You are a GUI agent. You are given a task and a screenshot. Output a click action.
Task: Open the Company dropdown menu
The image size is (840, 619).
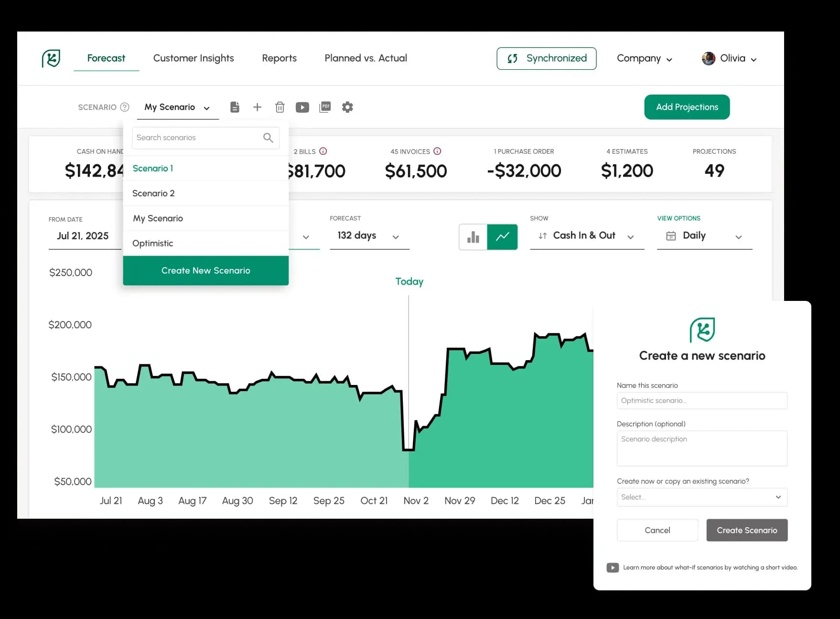(644, 58)
